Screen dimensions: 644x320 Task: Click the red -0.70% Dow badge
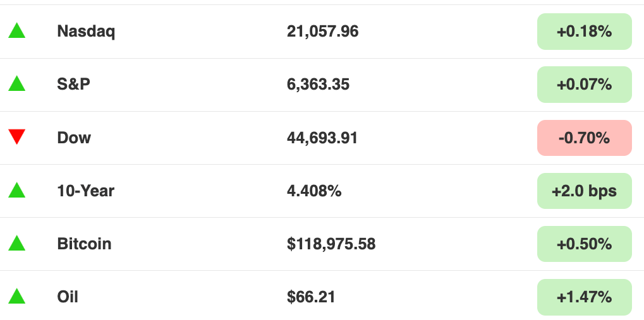coord(584,138)
